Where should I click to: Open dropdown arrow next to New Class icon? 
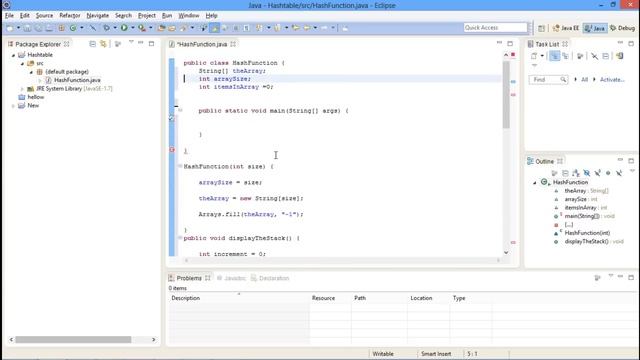(x=82, y=28)
